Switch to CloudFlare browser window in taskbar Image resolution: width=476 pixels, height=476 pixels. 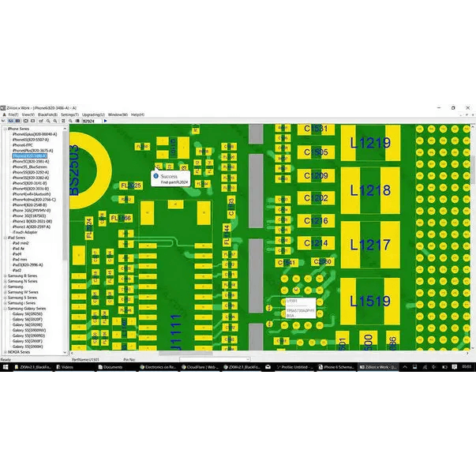point(199,367)
